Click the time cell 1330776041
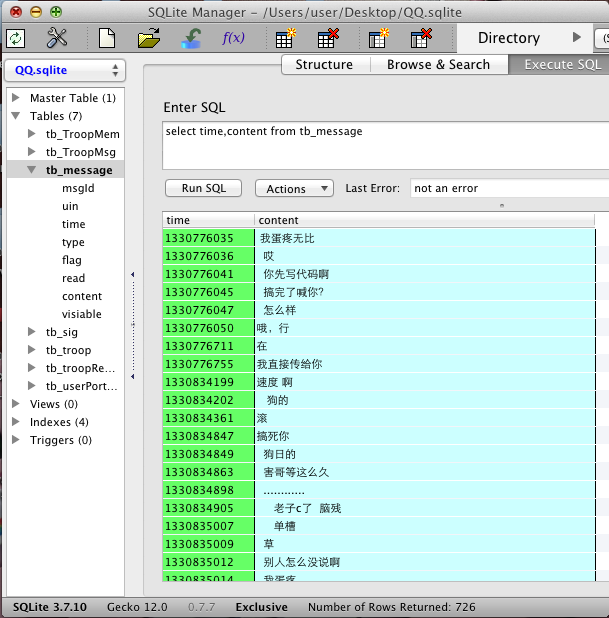This screenshot has width=609, height=618. (x=208, y=274)
